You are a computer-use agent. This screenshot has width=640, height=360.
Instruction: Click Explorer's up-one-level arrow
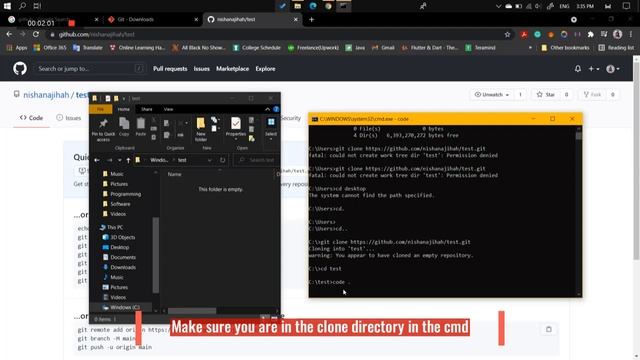128,160
